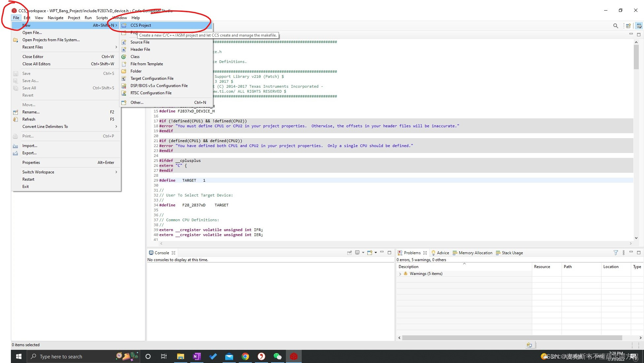
Task: Click the Open Console icon
Action: (x=370, y=253)
